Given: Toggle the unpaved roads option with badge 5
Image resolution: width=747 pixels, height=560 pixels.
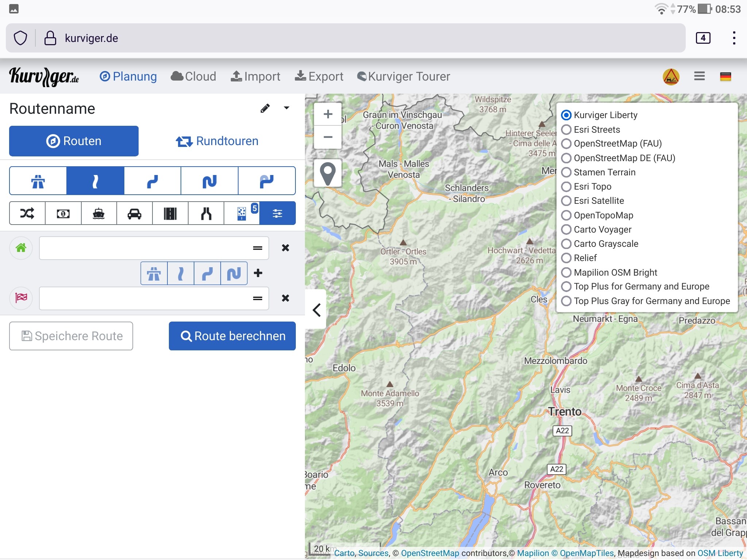Looking at the screenshot, I should pos(242,213).
